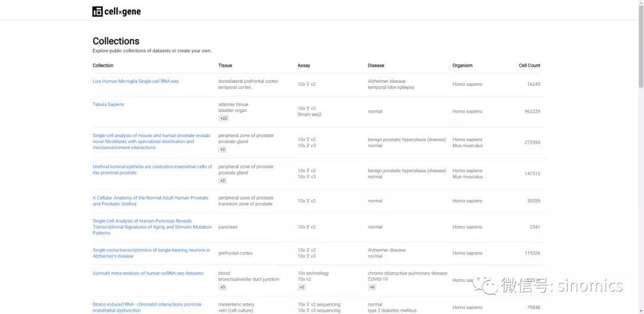
Task: Open the mouse and human prostate fibroblasts collection
Action: pos(151,141)
